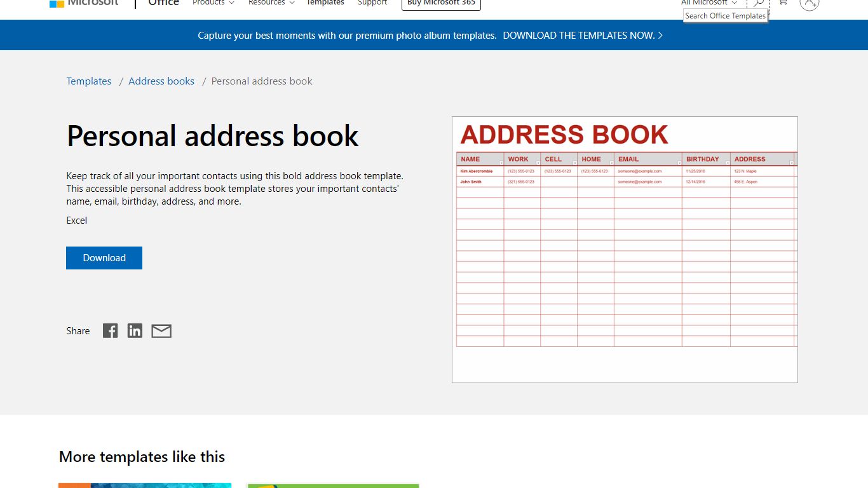868x488 pixels.
Task: Click the Download button
Action: pyautogui.click(x=104, y=258)
